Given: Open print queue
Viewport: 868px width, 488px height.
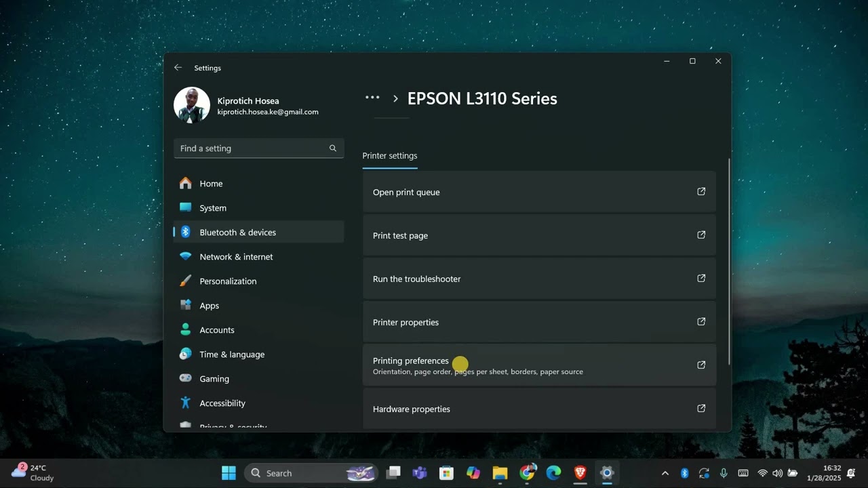Looking at the screenshot, I should click(539, 192).
